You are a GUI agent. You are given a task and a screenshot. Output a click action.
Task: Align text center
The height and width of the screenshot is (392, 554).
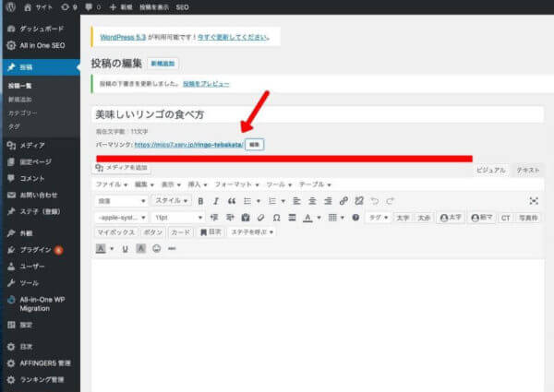[x=312, y=201]
